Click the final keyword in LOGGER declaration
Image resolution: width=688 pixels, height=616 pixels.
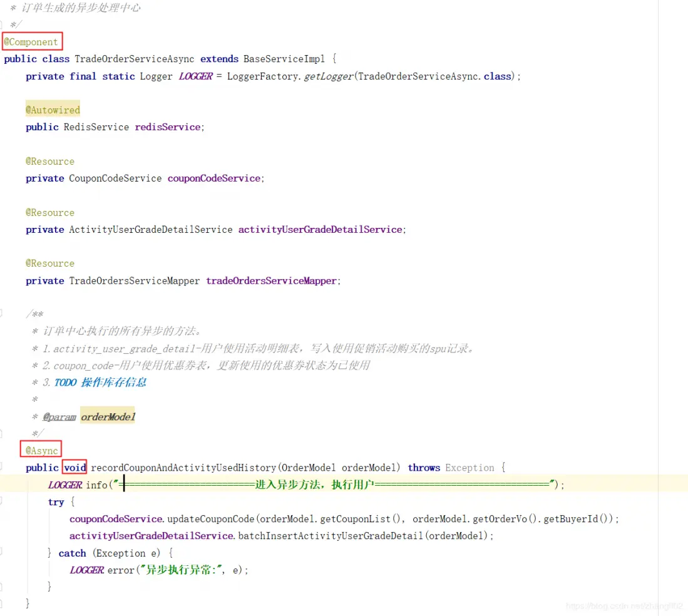coord(83,76)
